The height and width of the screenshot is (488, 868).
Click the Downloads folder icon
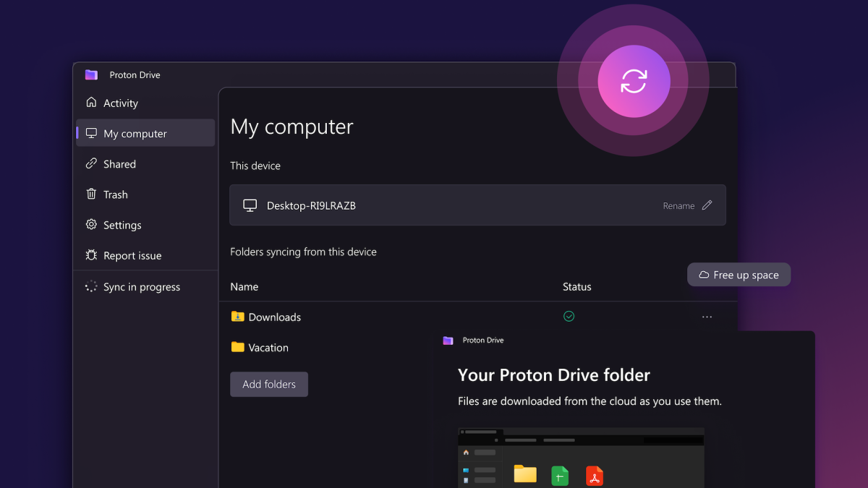(237, 317)
